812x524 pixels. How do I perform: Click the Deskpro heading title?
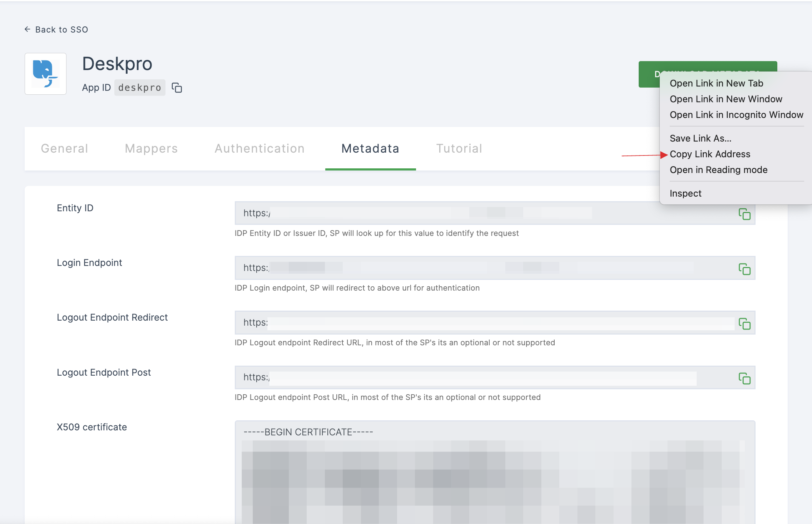pos(117,64)
